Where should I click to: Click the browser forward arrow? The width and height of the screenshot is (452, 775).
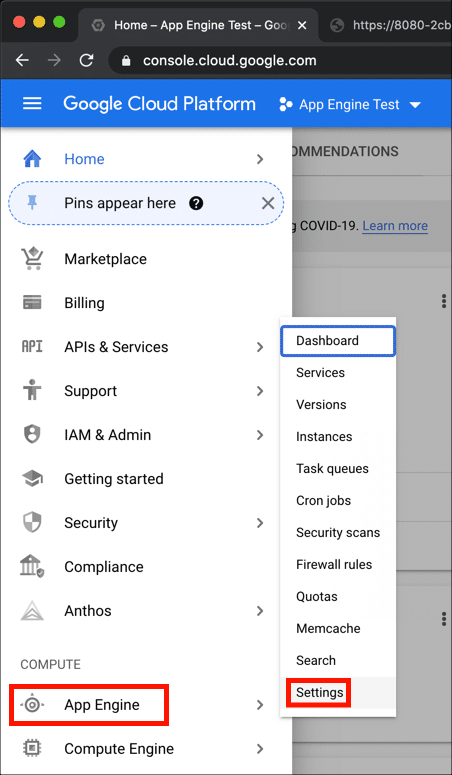pos(54,60)
